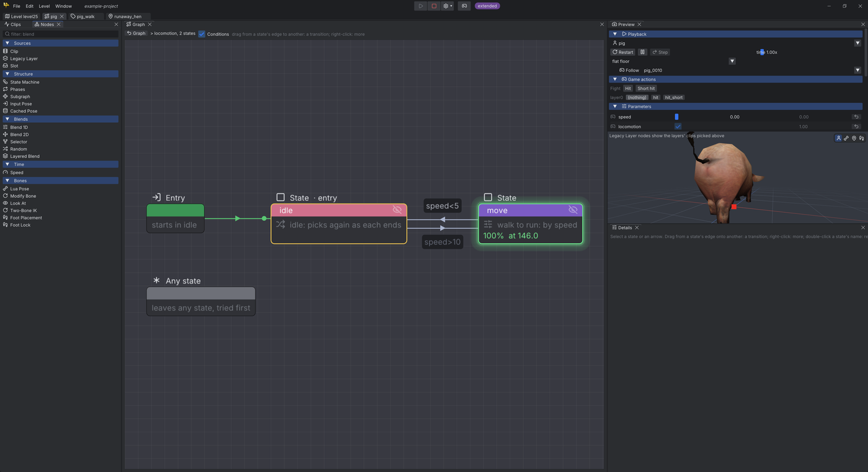Click the Foot Placement node icon
The width and height of the screenshot is (868, 472).
pyautogui.click(x=6, y=218)
